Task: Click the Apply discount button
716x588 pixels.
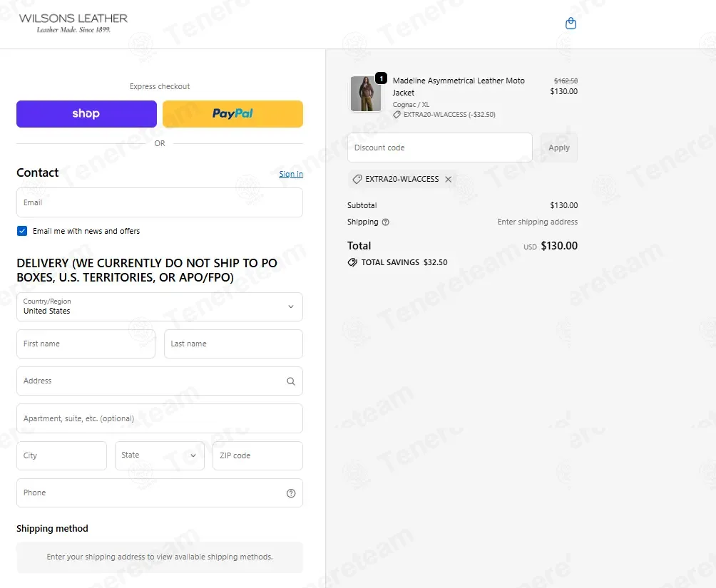Action: [x=559, y=148]
